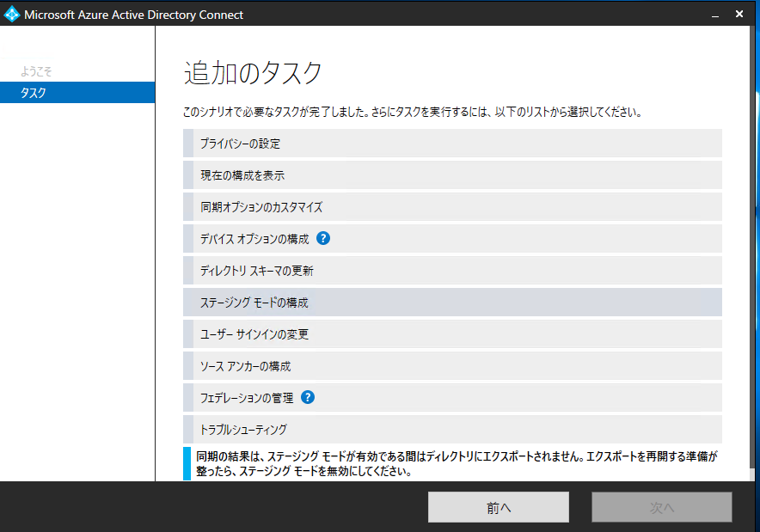Click the staging mode notice text

pos(457,464)
